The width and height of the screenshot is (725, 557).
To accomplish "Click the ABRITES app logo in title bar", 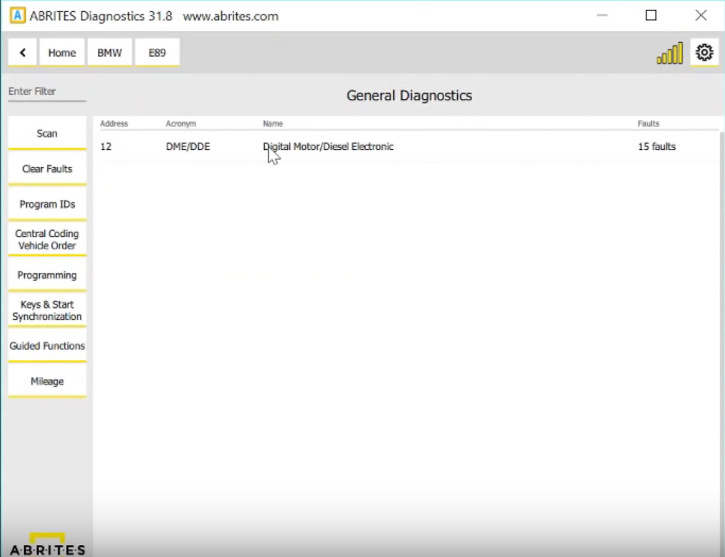I will (x=18, y=16).
